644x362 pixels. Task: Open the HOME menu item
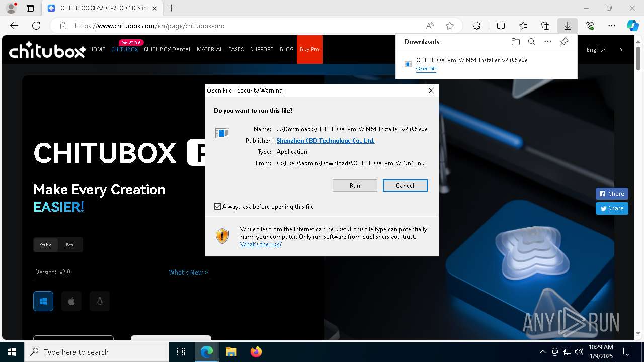click(x=97, y=49)
